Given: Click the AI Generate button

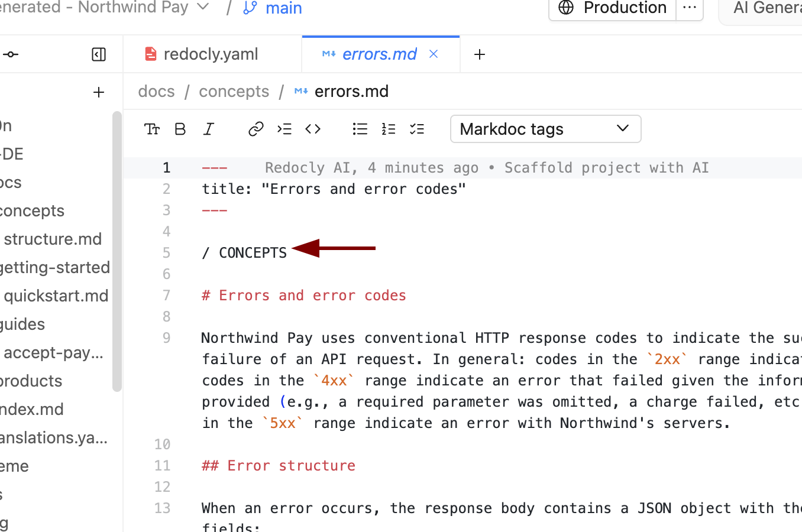Looking at the screenshot, I should point(761,8).
